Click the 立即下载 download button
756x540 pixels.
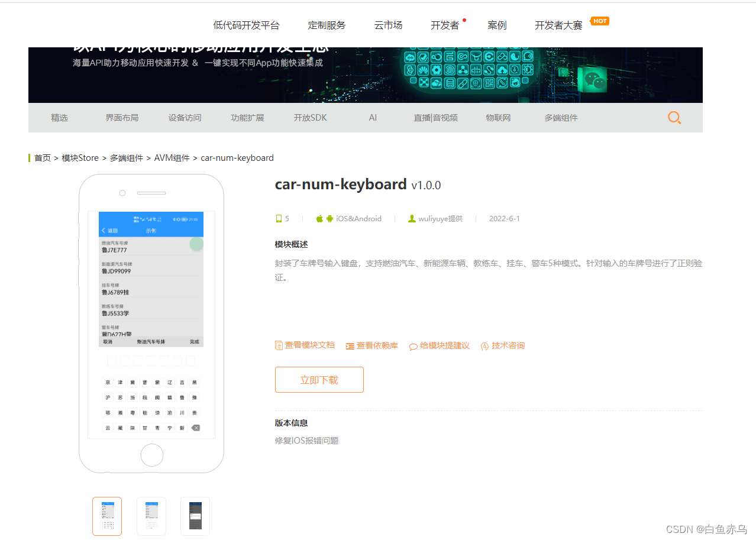(x=319, y=380)
